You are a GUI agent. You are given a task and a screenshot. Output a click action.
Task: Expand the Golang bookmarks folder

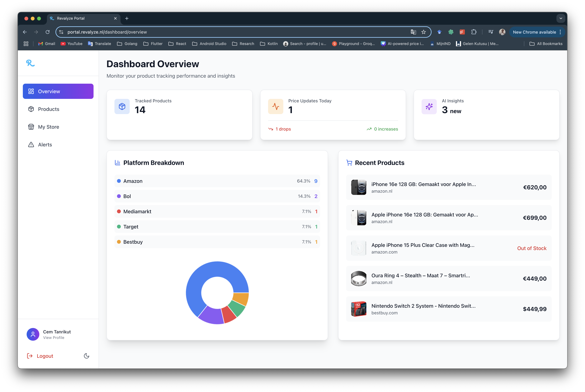127,44
